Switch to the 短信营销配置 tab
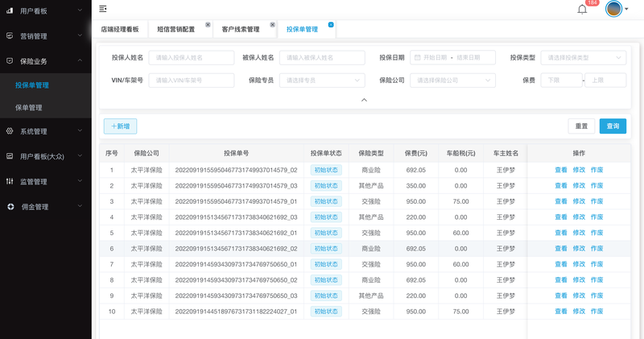 pyautogui.click(x=175, y=29)
